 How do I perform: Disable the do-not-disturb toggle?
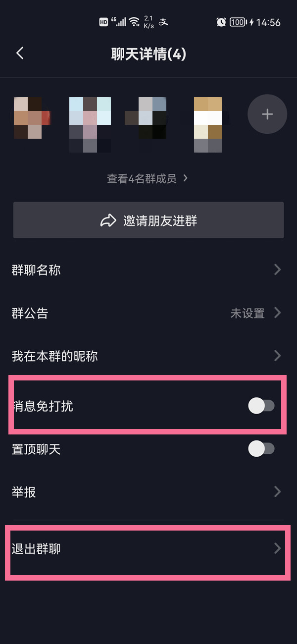pyautogui.click(x=262, y=405)
